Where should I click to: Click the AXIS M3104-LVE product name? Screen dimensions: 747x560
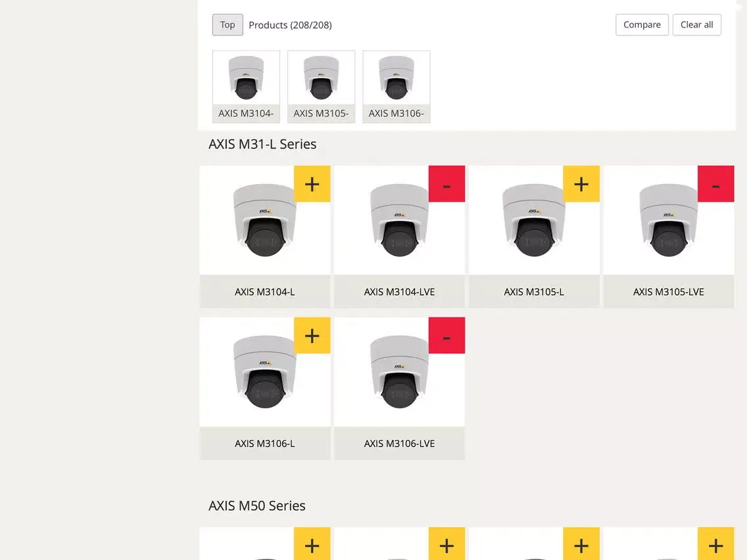[x=399, y=292]
